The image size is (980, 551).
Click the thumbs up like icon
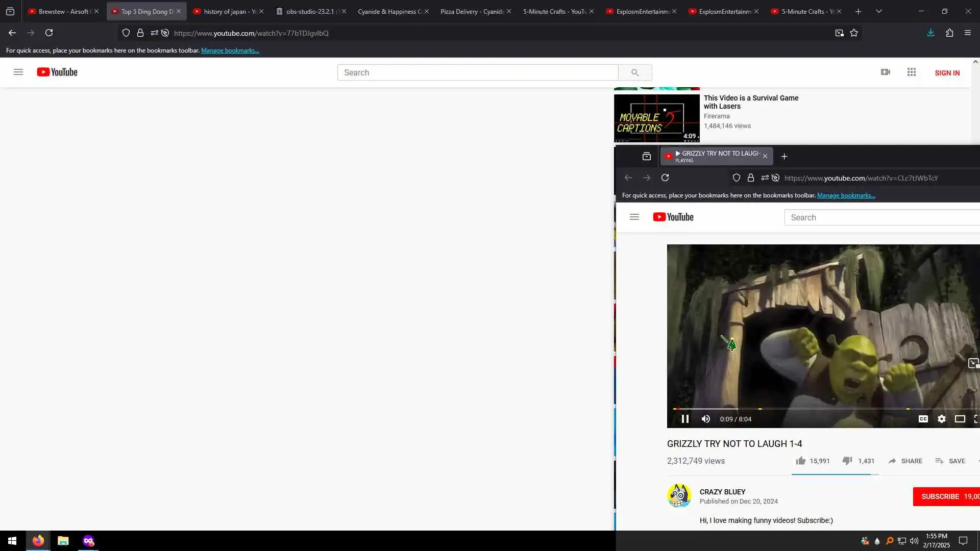pyautogui.click(x=800, y=461)
